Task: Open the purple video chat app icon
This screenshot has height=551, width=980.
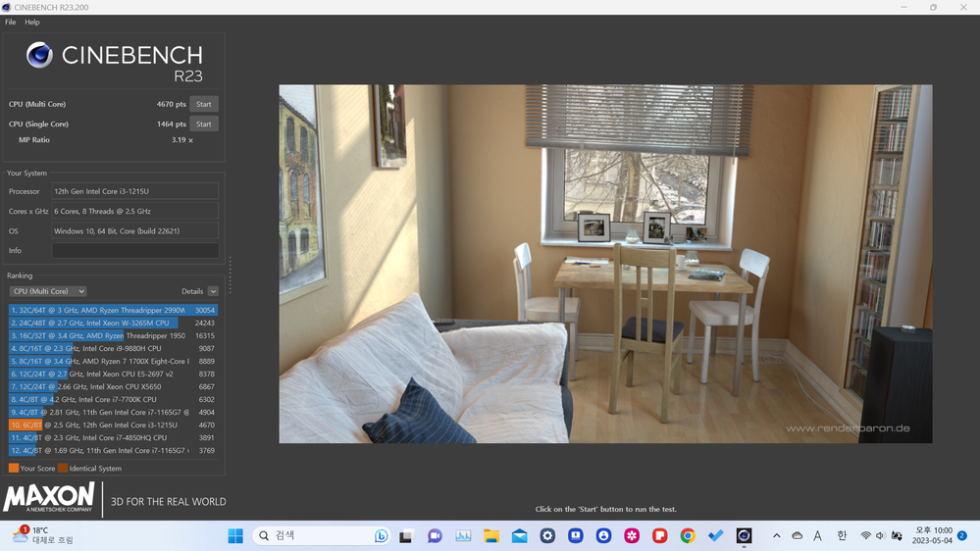Action: 435,536
